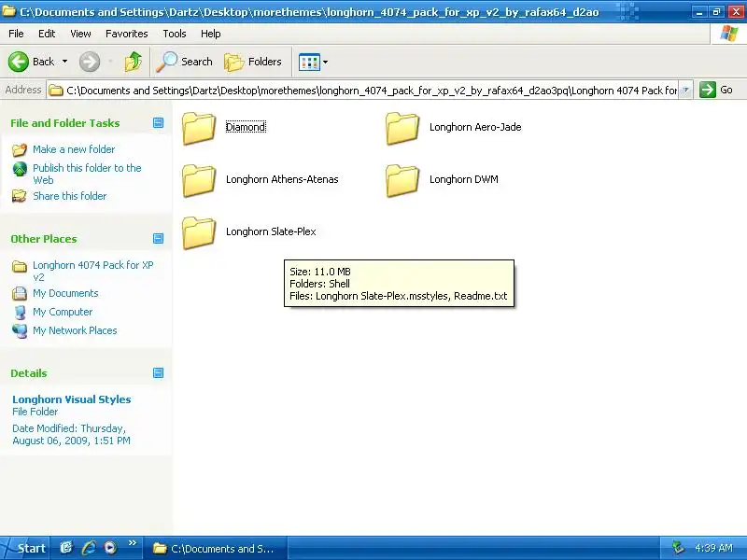Expand the Views dropdown arrow
The width and height of the screenshot is (747, 560).
coord(325,62)
